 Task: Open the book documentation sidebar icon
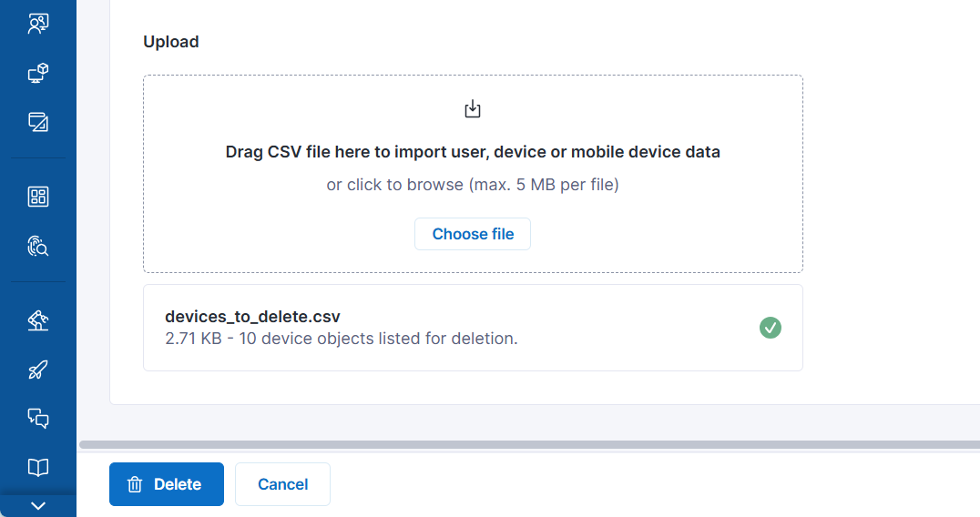coord(37,467)
